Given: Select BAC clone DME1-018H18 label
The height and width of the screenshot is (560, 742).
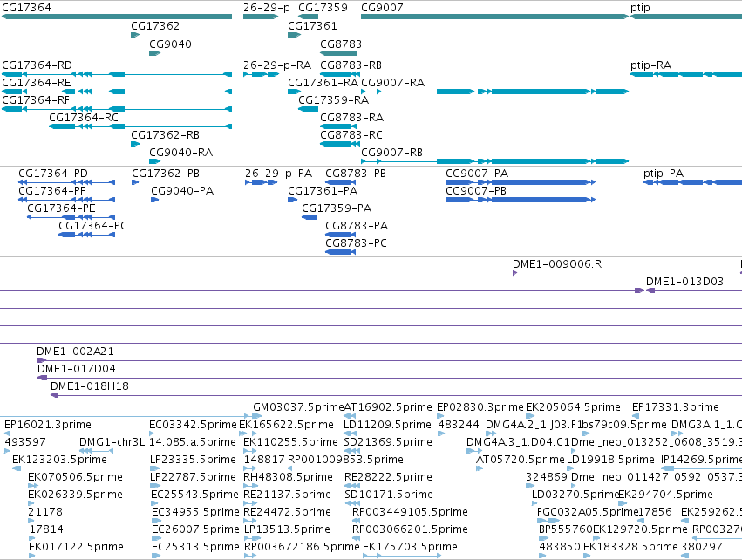Looking at the screenshot, I should coord(90,386).
